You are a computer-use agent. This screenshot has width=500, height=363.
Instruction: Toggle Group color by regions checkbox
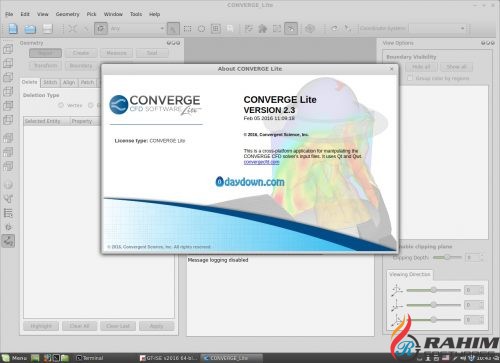(x=410, y=78)
